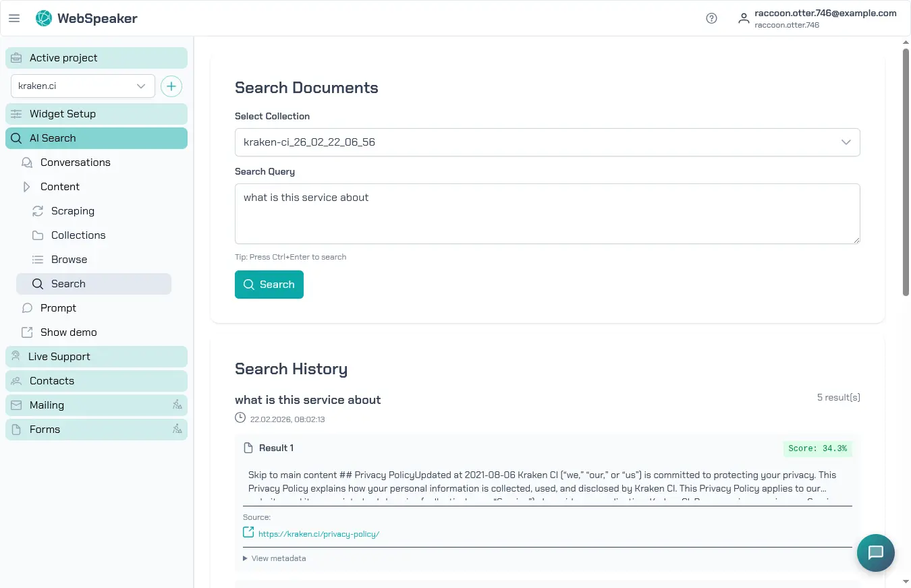Click the Result 1 document icon
Screen dimensions: 911x588
[248, 448]
